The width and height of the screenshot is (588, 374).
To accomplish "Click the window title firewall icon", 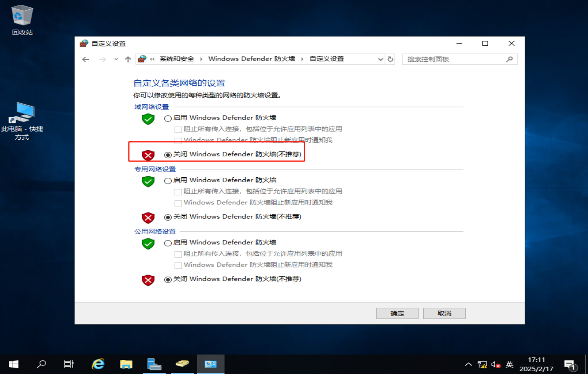I will 84,43.
